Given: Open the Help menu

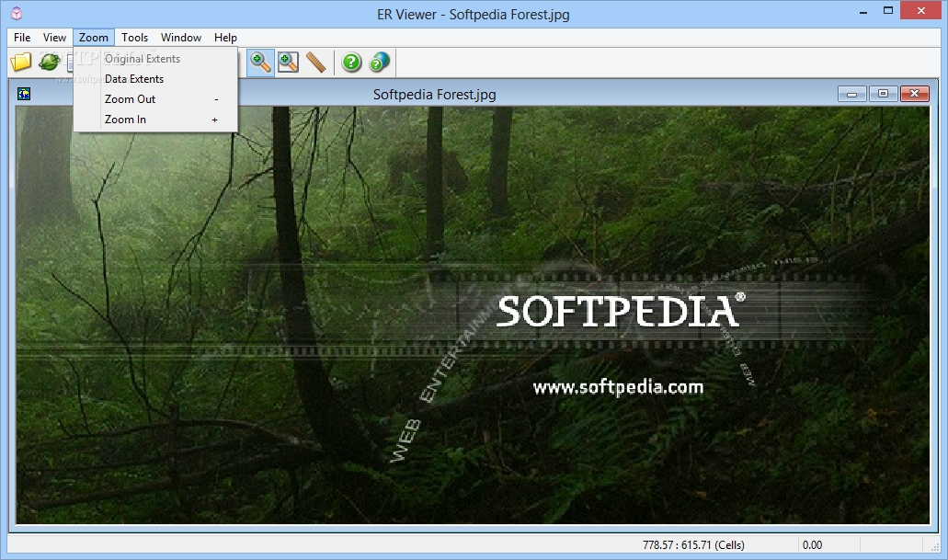Looking at the screenshot, I should pyautogui.click(x=225, y=38).
